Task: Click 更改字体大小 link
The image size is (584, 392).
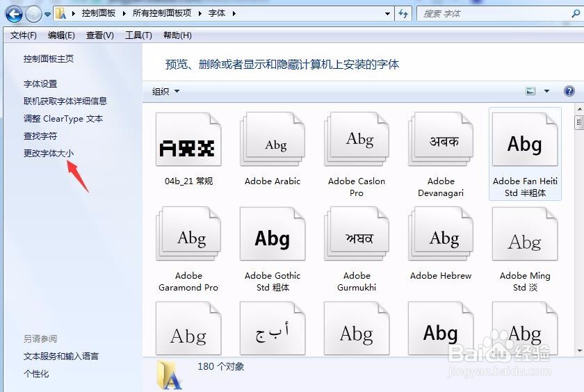Action: 49,154
